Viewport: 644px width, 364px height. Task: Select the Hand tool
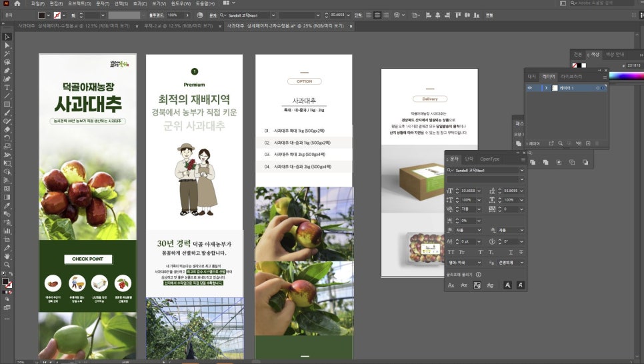(7, 257)
